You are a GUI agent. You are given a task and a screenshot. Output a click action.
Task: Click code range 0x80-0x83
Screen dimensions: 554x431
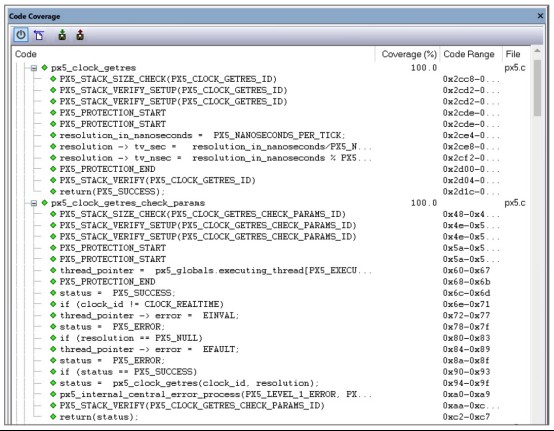pyautogui.click(x=466, y=338)
